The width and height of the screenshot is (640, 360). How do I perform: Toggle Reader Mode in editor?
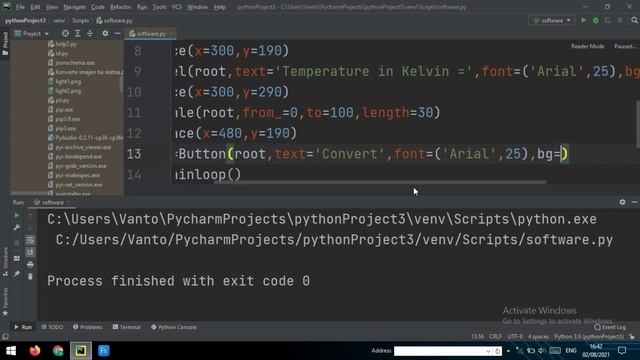(x=587, y=46)
